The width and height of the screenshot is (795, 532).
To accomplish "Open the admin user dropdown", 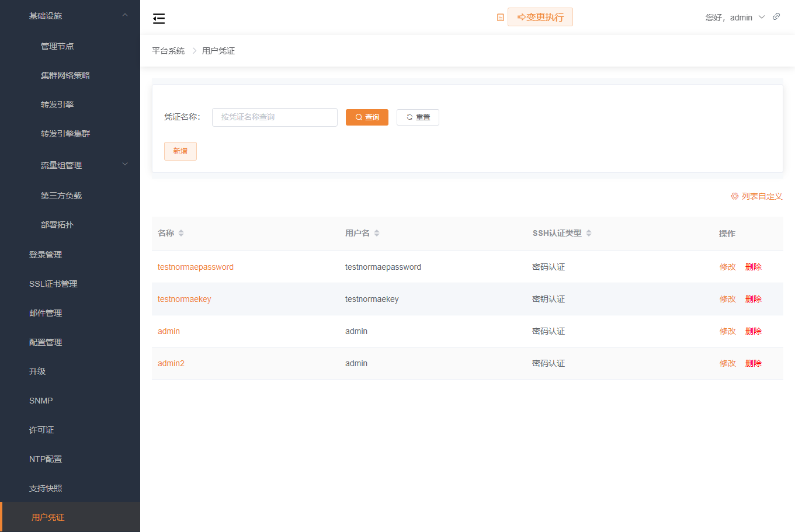I will click(x=735, y=18).
